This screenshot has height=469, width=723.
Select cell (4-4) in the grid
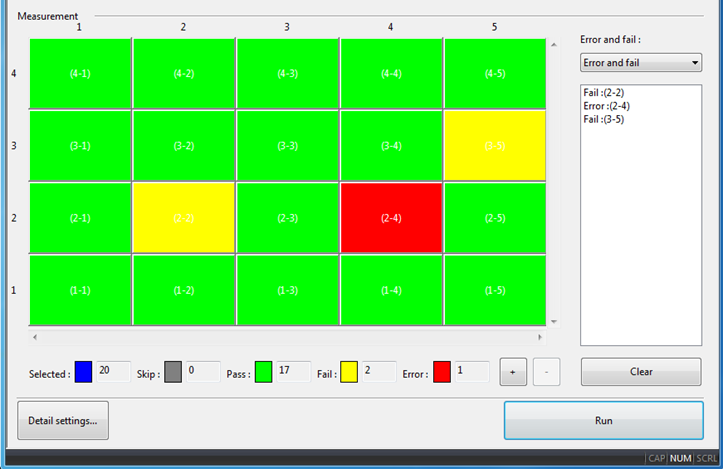(x=391, y=73)
